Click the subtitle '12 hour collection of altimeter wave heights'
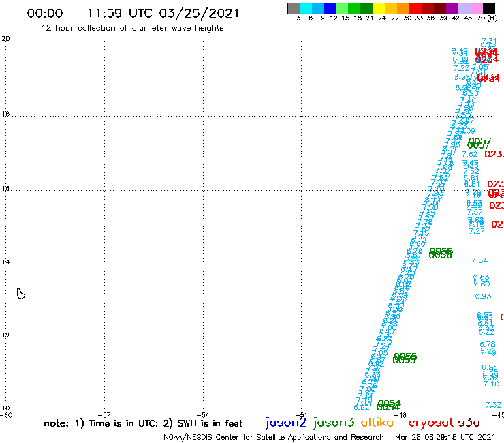The image size is (504, 443). pos(132,28)
